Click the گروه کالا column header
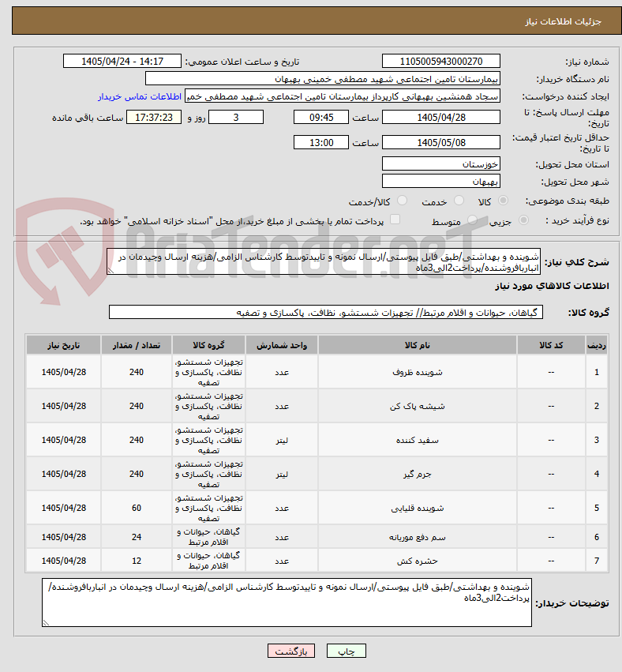 pos(208,345)
